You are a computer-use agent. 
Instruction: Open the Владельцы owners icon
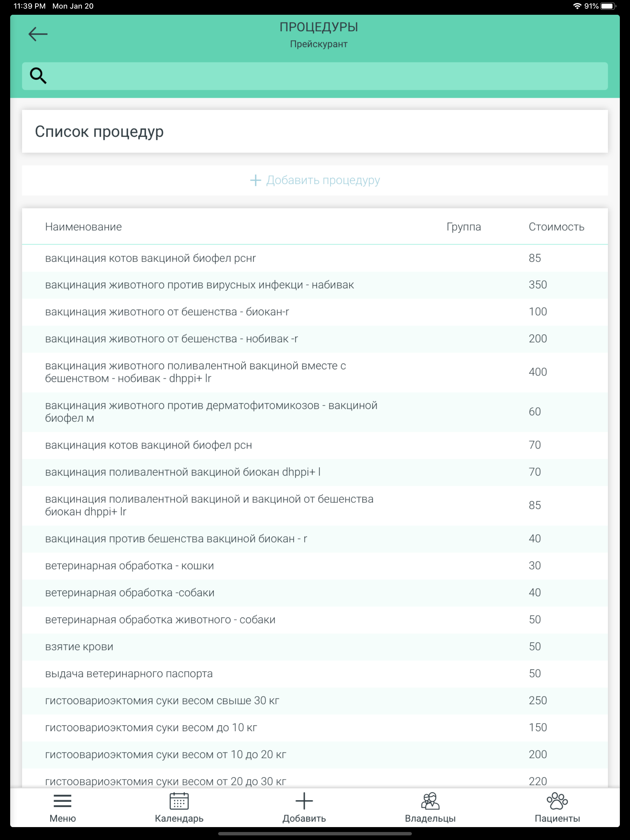coord(430,801)
